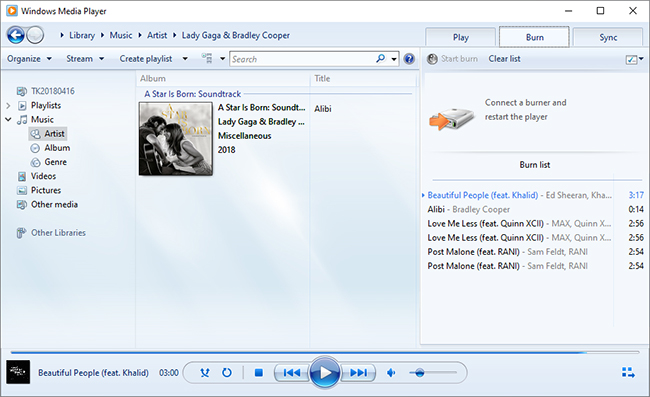Image resolution: width=650 pixels, height=397 pixels.
Task: Go to Artist in the breadcrumb
Action: tap(157, 35)
